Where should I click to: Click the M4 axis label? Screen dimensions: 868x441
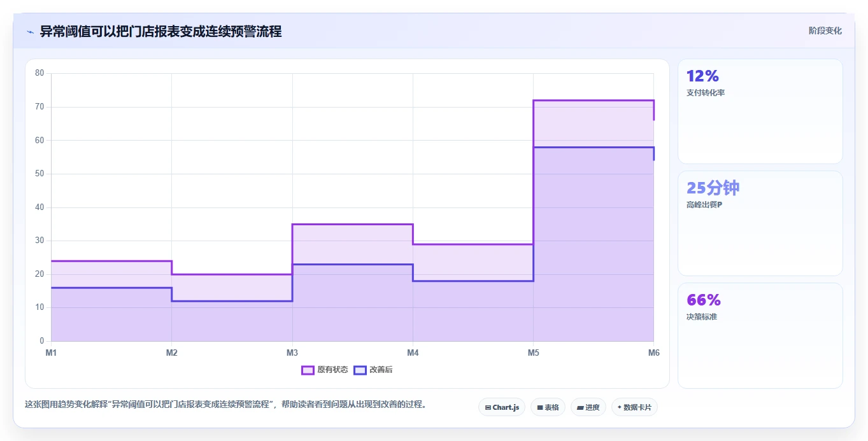413,353
